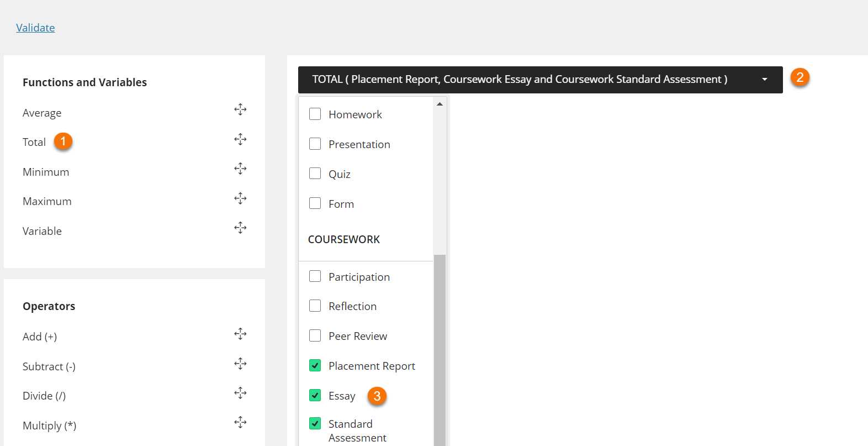This screenshot has width=868, height=446.
Task: Select the move icon beside Subtract (-)
Action: click(x=240, y=364)
